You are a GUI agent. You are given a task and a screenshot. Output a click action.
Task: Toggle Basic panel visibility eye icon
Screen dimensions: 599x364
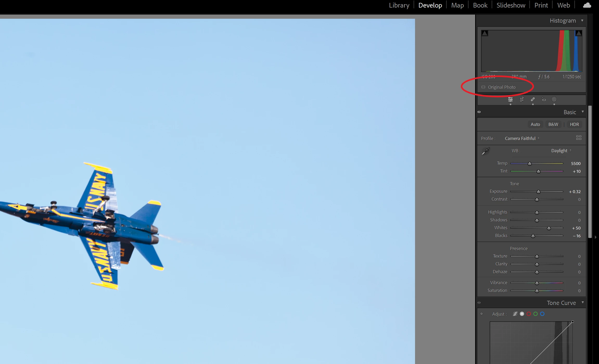(479, 112)
